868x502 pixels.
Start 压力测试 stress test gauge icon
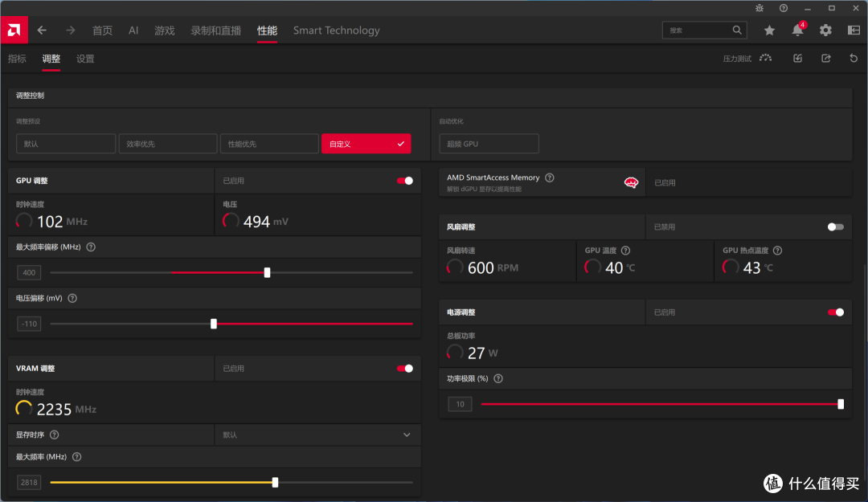pyautogui.click(x=766, y=58)
